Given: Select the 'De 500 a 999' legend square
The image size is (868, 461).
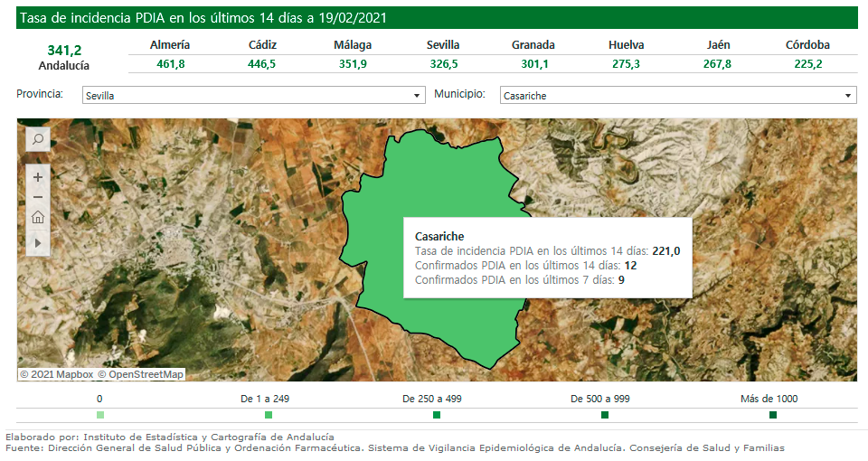Looking at the screenshot, I should point(605,415).
